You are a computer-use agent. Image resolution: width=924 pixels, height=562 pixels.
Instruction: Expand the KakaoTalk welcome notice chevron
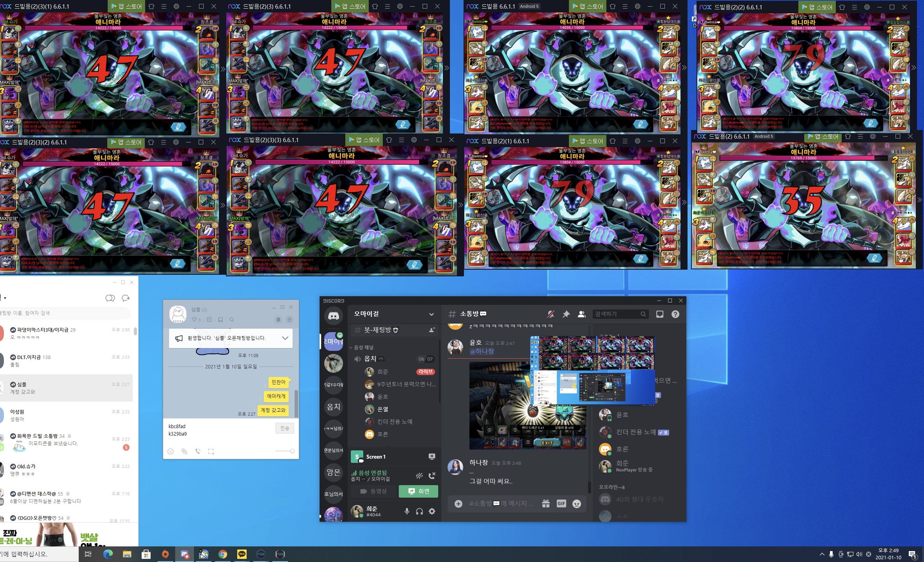pyautogui.click(x=285, y=338)
